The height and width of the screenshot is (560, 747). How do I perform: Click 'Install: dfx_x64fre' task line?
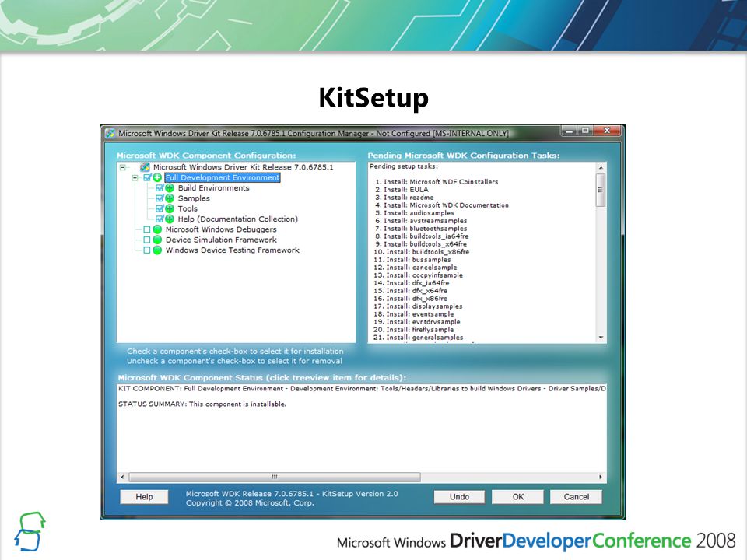pyautogui.click(x=411, y=290)
